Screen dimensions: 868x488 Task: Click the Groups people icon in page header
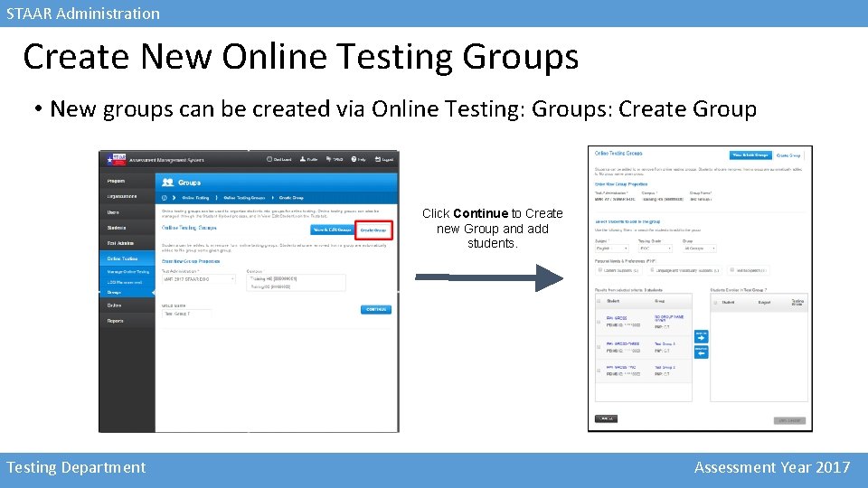(168, 182)
